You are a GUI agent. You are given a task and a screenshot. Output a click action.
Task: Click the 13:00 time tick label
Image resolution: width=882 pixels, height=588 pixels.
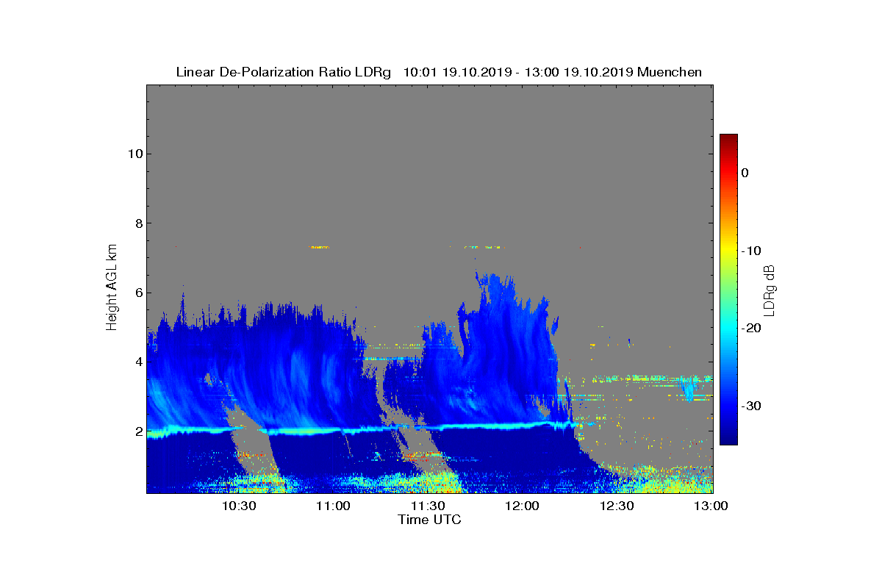coord(712,506)
